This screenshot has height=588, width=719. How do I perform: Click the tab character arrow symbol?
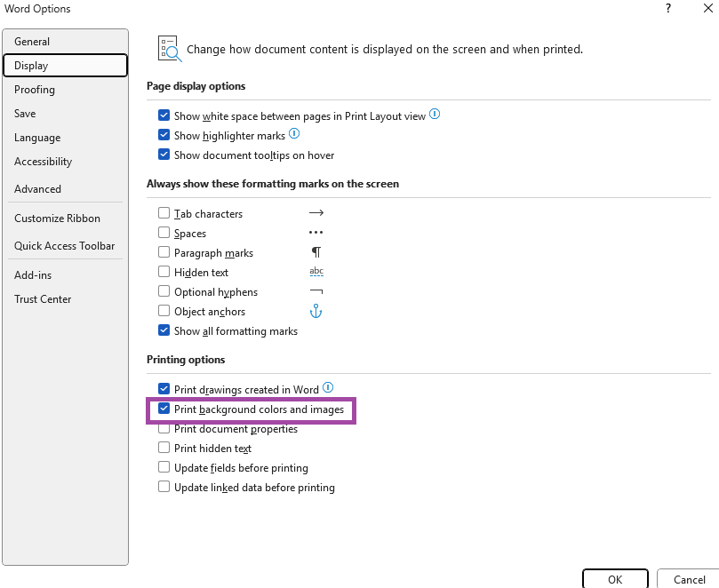point(316,213)
